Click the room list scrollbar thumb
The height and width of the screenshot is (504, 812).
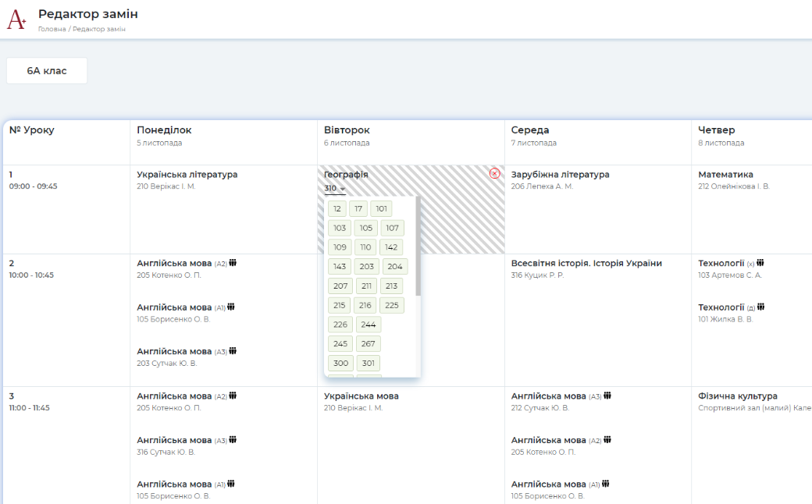click(x=418, y=247)
